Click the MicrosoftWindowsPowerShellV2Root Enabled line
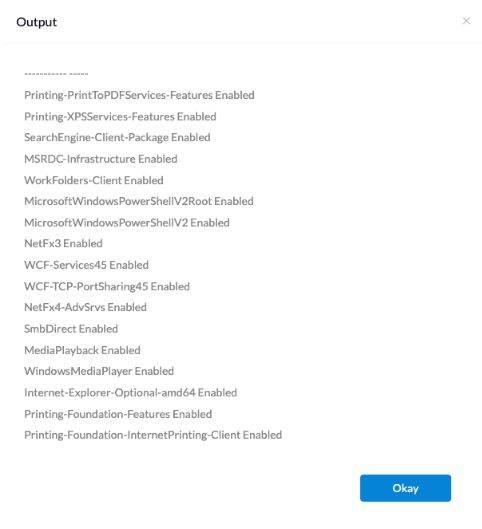 pyautogui.click(x=139, y=201)
